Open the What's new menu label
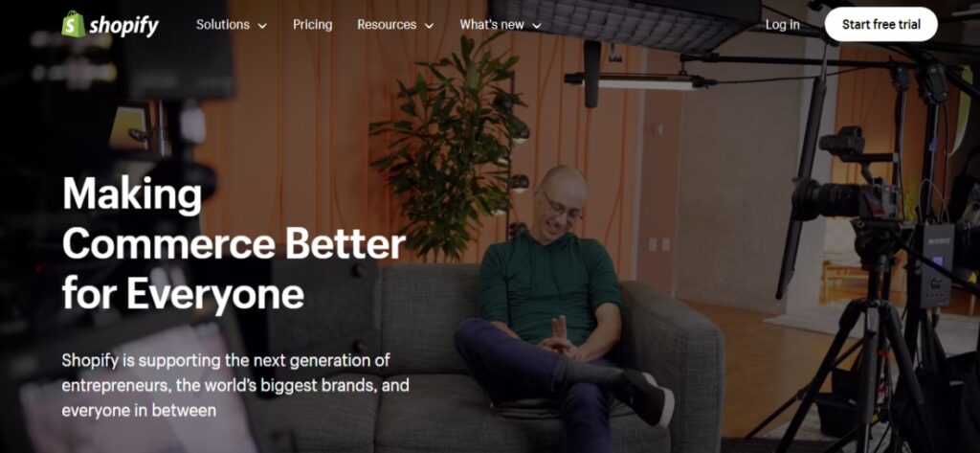This screenshot has height=453, width=980. point(492,24)
